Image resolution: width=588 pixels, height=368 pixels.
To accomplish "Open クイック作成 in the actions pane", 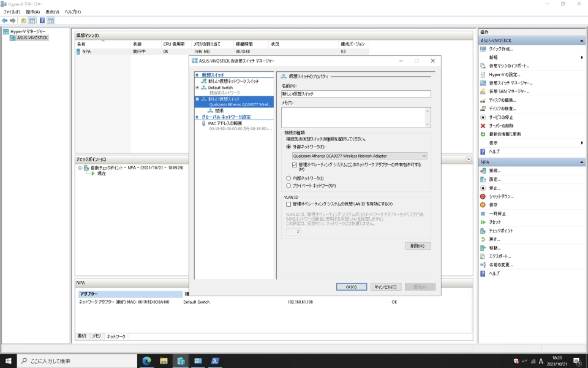I will pos(500,49).
